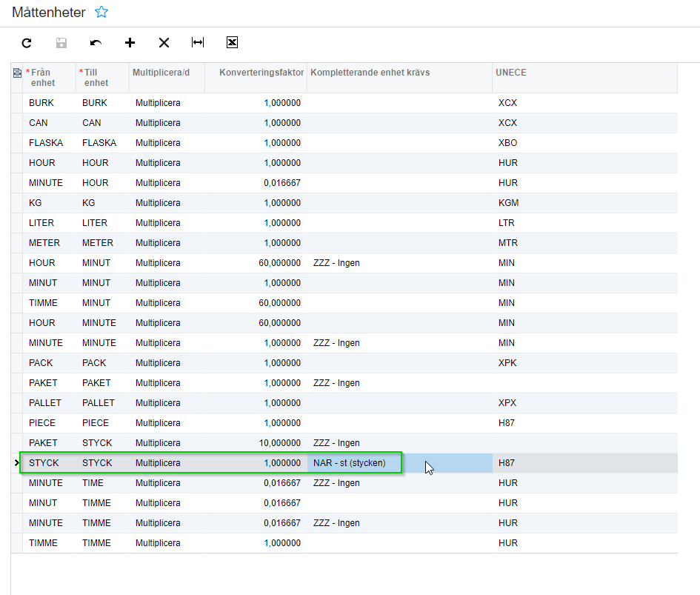Sort by Från enhet column header
Image resolution: width=700 pixels, height=595 pixels.
(44, 78)
